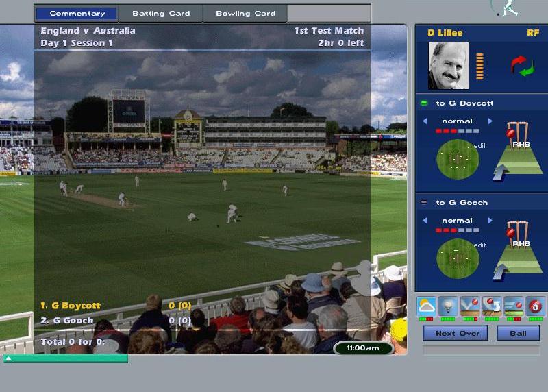
Task: Click right arrow next to normal for Gooch
Action: tap(490, 221)
